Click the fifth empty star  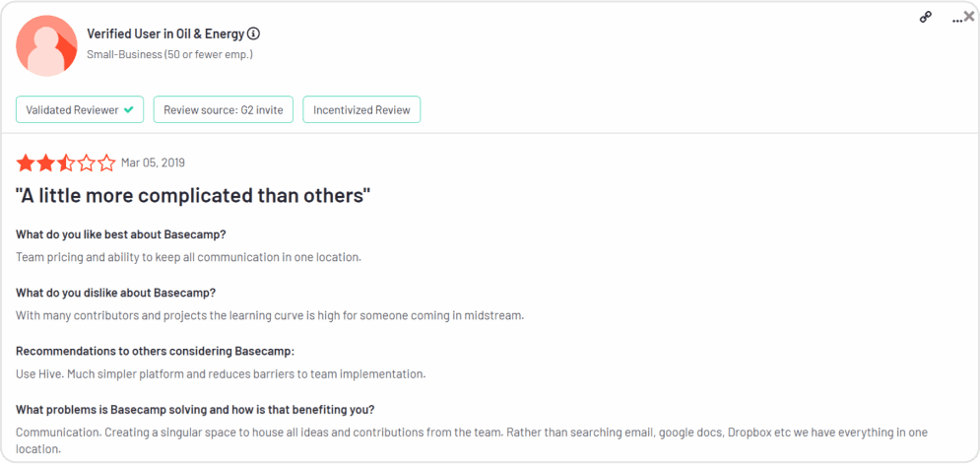coord(107,164)
